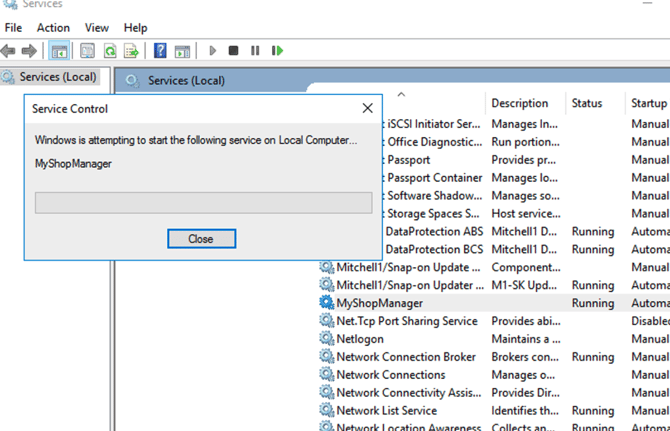Image resolution: width=670 pixels, height=431 pixels.
Task: Click the Back arrow in toolbar
Action: click(10, 50)
